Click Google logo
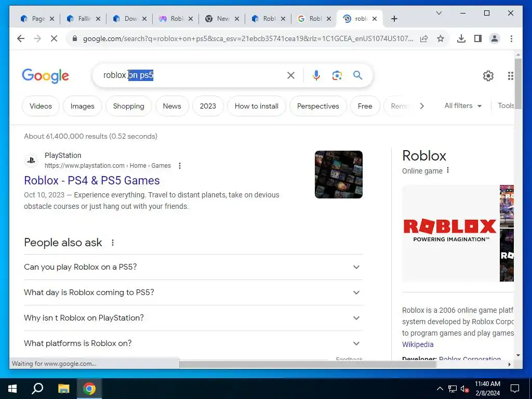Screen dimensions: 532x399 click(46, 76)
